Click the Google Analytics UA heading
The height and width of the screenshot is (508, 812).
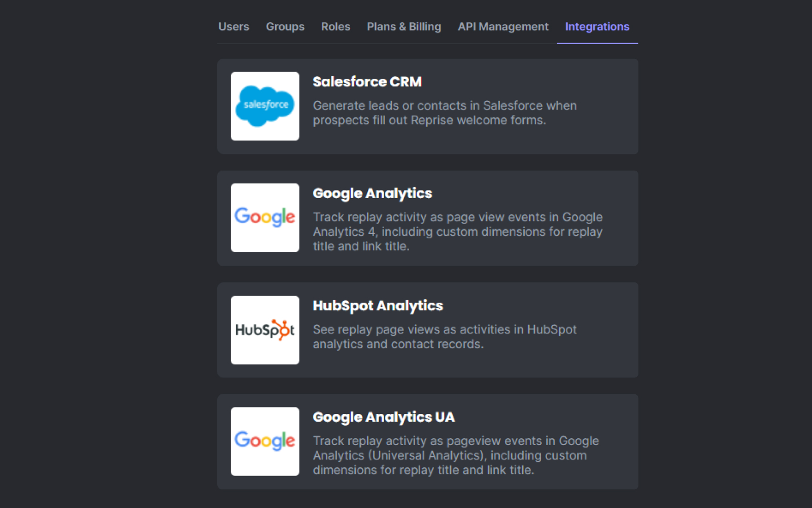[x=383, y=417]
